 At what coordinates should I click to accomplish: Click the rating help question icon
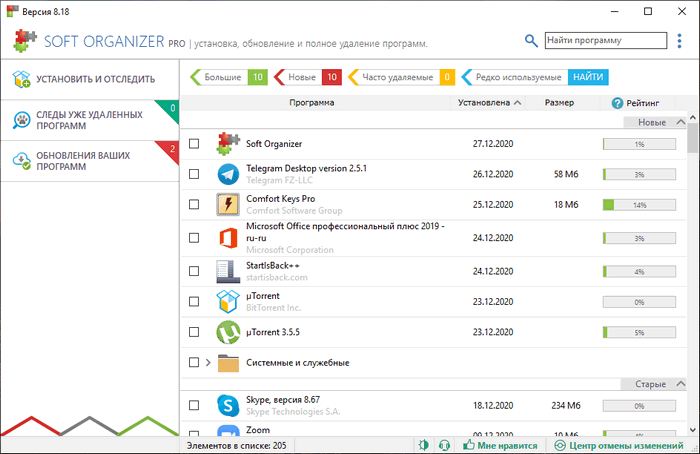click(x=617, y=103)
